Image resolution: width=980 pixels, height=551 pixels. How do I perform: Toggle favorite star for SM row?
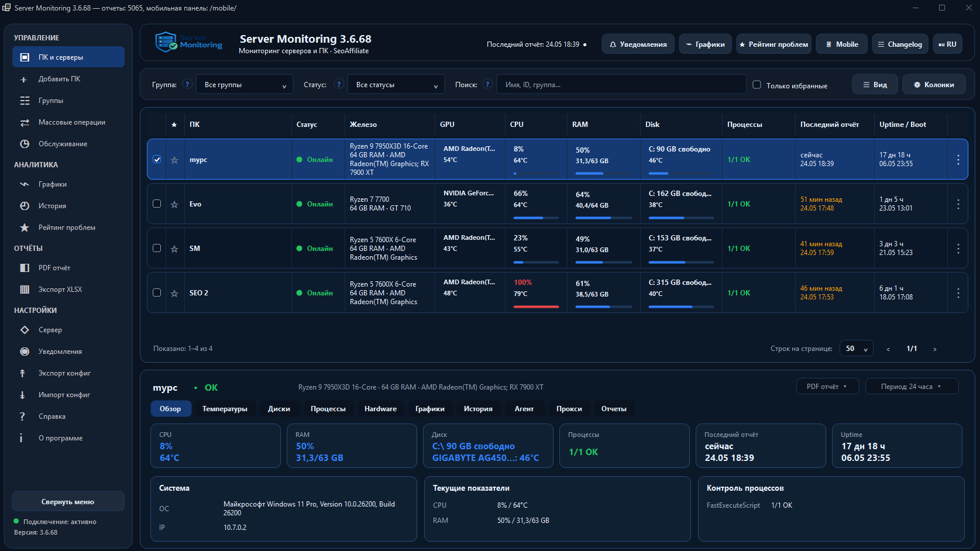coord(174,249)
